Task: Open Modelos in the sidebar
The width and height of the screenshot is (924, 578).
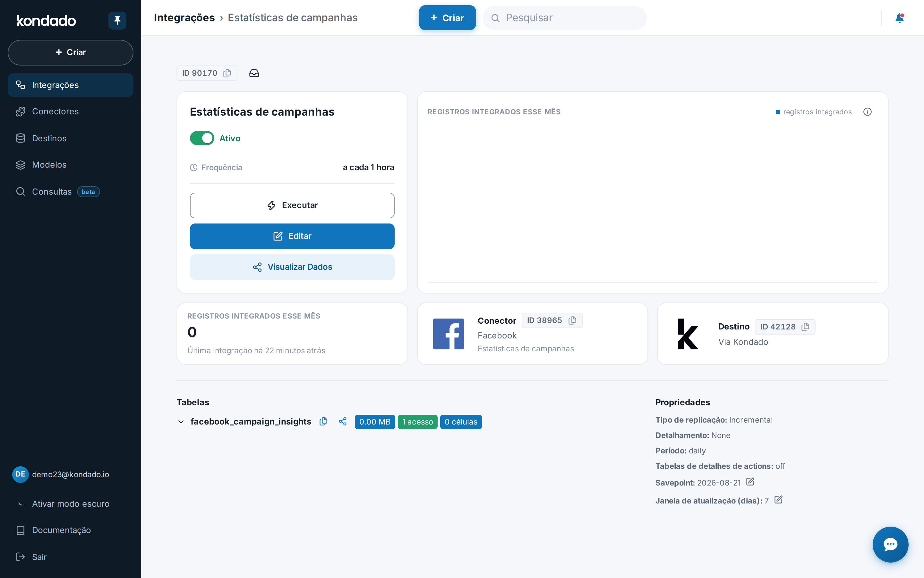Action: click(x=71, y=165)
